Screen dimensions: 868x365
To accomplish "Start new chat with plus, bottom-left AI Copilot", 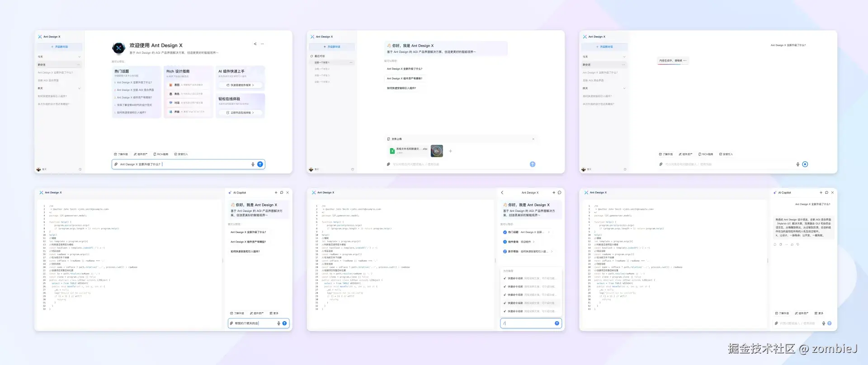I will point(276,192).
